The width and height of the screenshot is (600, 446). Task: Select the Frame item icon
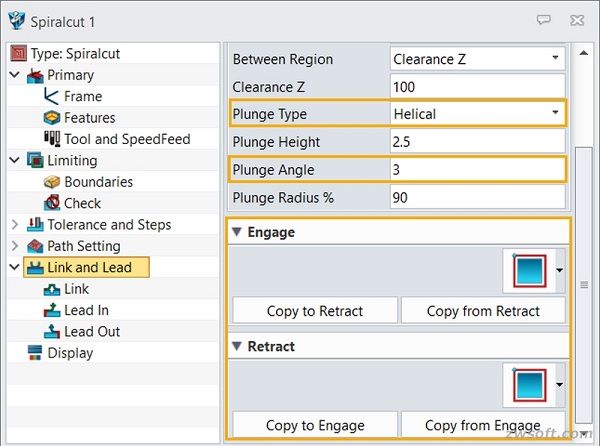click(x=51, y=96)
